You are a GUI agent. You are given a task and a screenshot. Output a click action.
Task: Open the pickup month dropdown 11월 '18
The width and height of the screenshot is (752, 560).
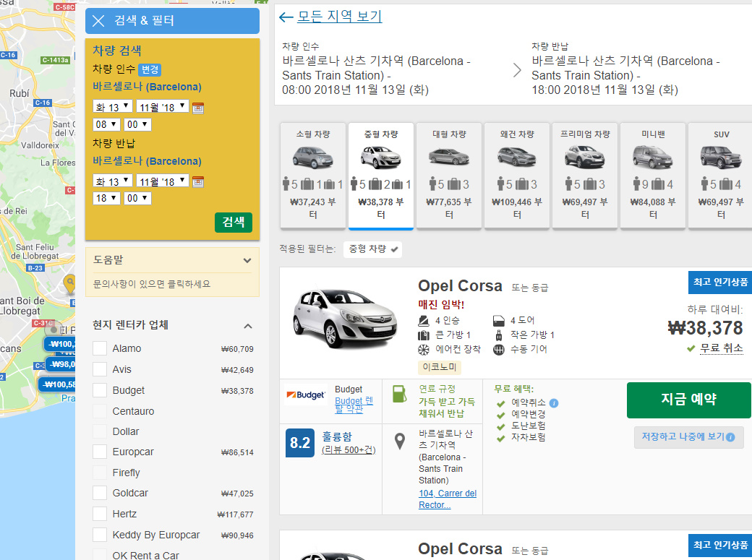[163, 106]
